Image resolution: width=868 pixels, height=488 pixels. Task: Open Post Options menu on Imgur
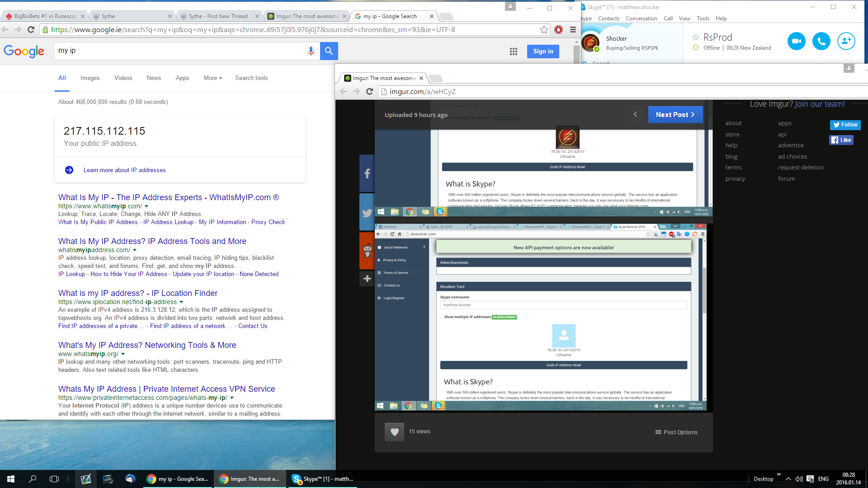676,432
